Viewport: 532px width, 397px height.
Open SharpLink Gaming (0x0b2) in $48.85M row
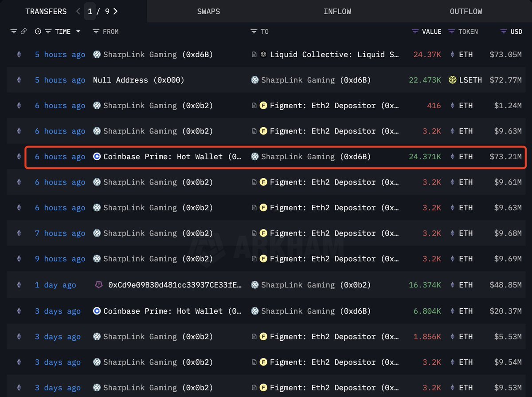tap(316, 285)
